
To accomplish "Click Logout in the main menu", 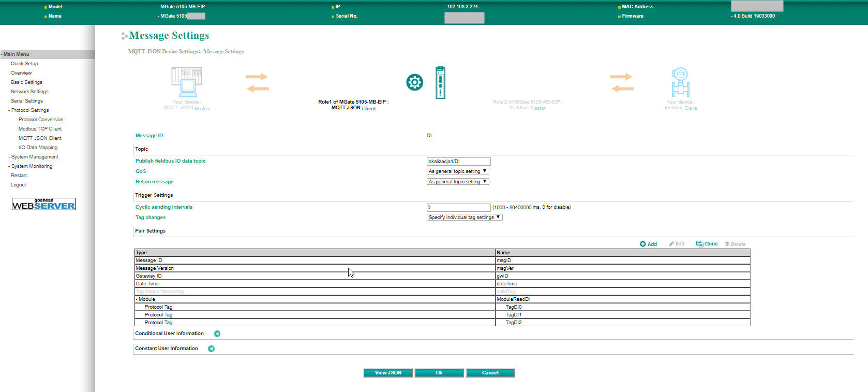I will click(x=18, y=185).
